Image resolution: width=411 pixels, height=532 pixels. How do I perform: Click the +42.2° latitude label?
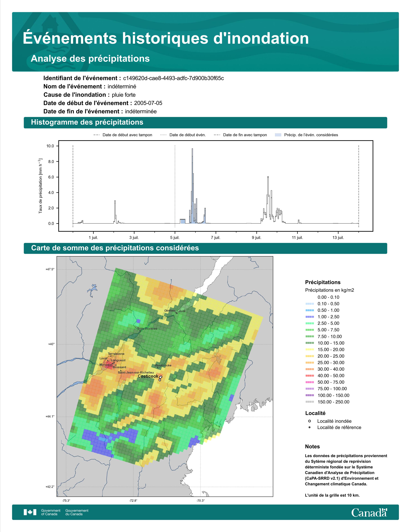pyautogui.click(x=50, y=487)
